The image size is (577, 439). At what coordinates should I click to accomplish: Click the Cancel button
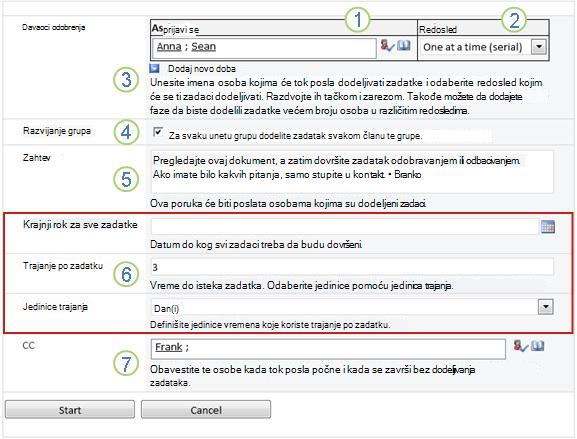pos(206,410)
